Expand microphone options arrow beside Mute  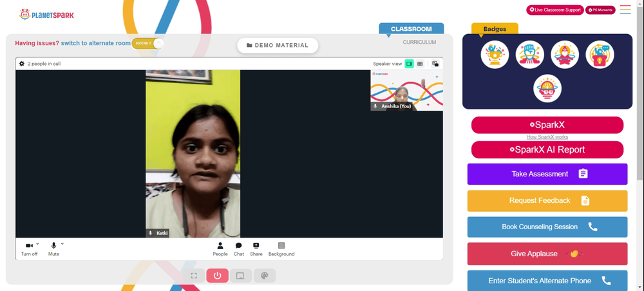62,243
